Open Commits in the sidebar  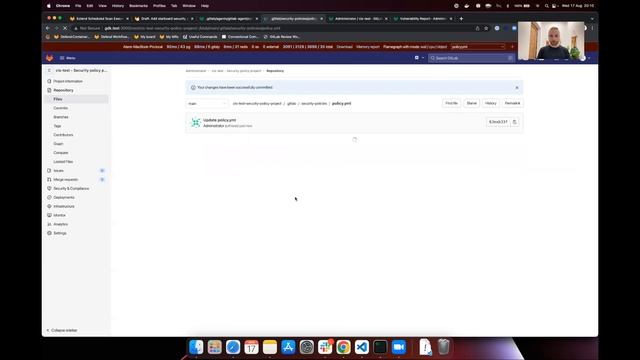(x=61, y=108)
